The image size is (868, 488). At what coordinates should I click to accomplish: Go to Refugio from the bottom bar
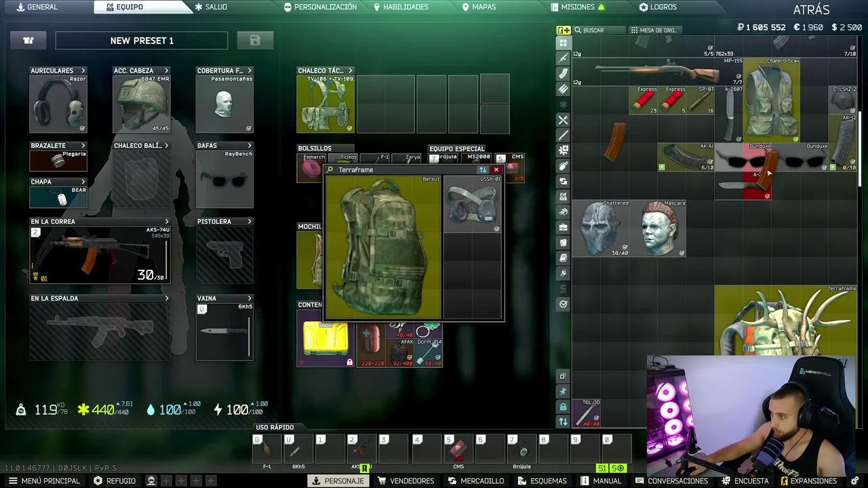pyautogui.click(x=115, y=481)
